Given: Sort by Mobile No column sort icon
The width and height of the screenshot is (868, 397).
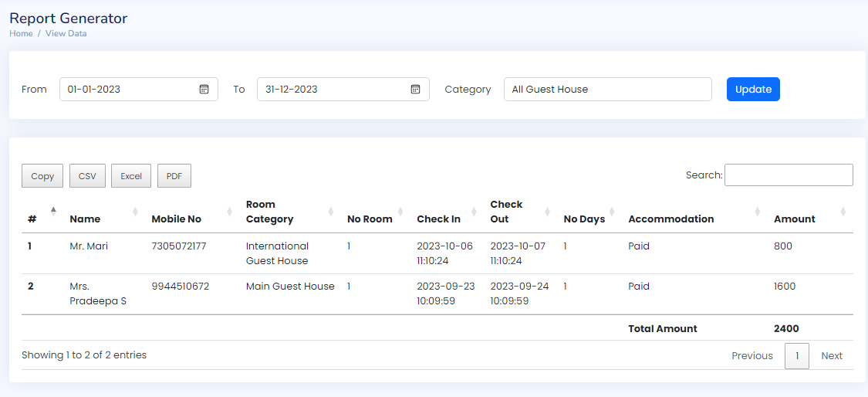Looking at the screenshot, I should click(x=230, y=212).
